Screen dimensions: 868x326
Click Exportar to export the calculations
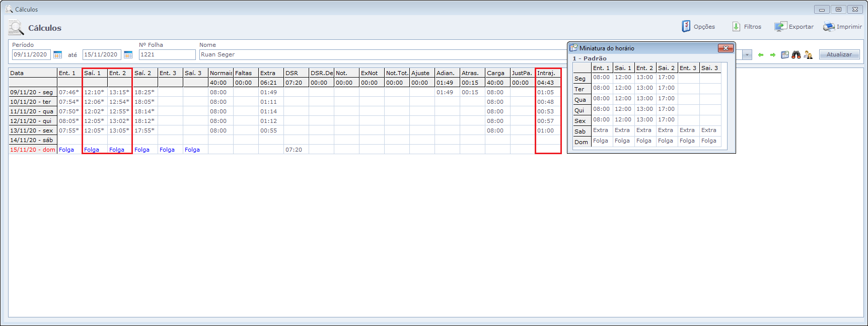click(x=794, y=27)
